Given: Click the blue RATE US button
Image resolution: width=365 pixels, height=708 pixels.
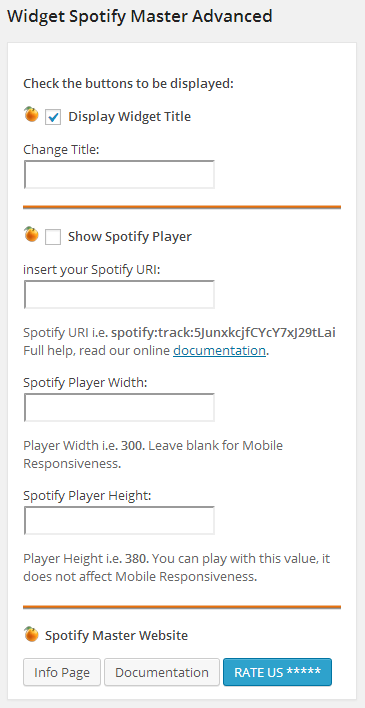Looking at the screenshot, I should (x=277, y=672).
